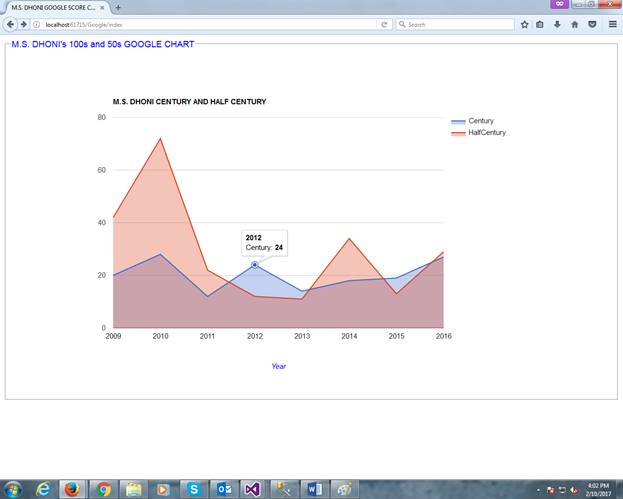This screenshot has height=499, width=623.
Task: Focus the Search input field
Action: click(x=455, y=25)
